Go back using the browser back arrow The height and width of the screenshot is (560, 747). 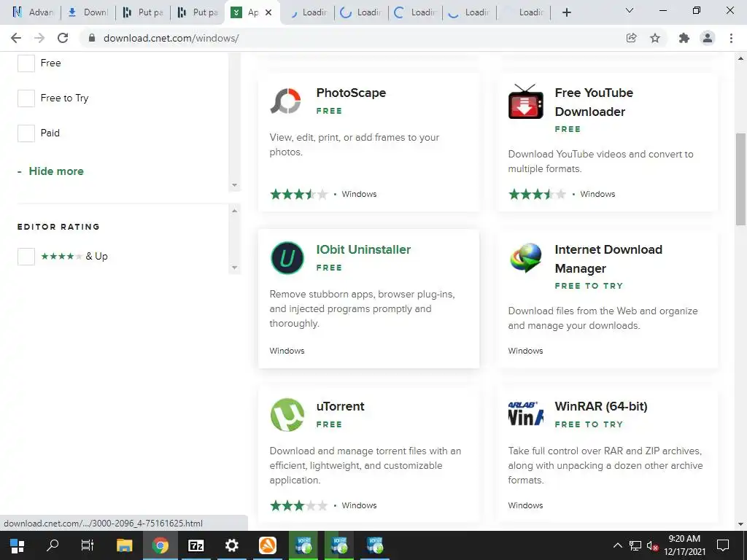(16, 38)
